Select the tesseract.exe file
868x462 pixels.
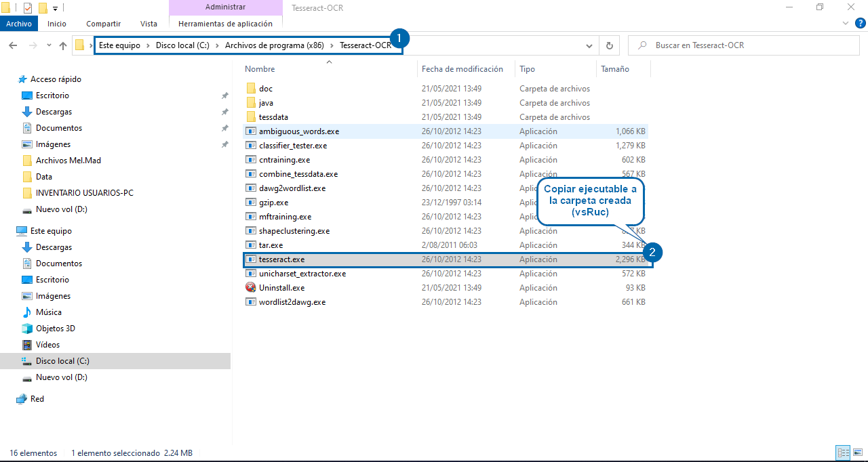coord(447,259)
